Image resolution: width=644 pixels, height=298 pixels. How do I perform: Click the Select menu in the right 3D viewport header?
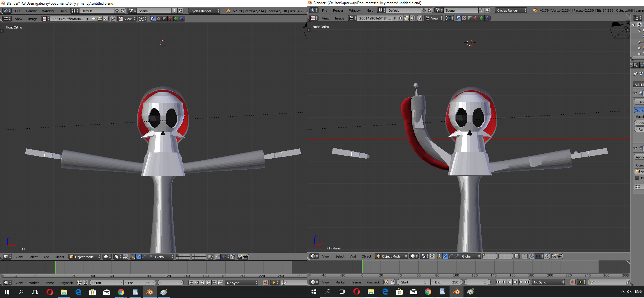coord(340,256)
